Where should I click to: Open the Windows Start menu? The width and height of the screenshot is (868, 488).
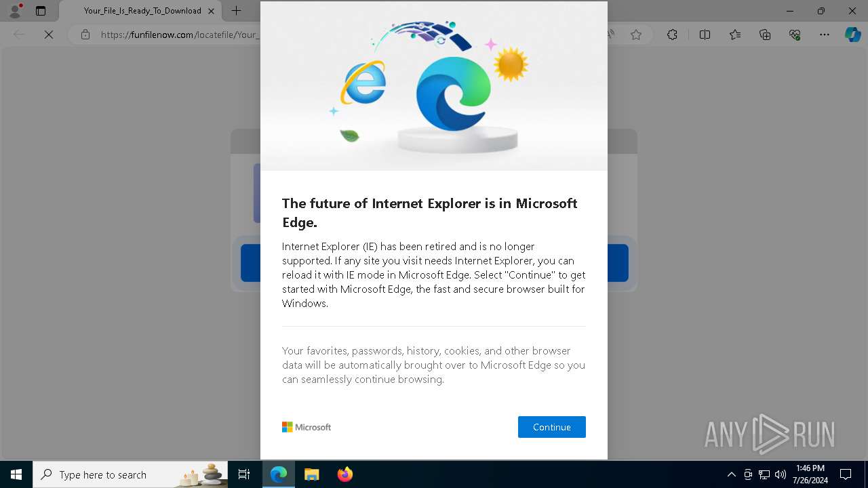point(16,474)
